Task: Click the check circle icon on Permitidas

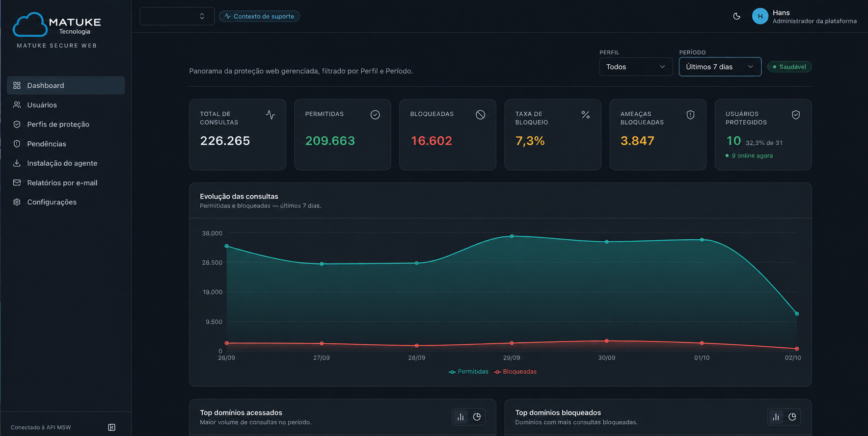Action: click(x=375, y=115)
